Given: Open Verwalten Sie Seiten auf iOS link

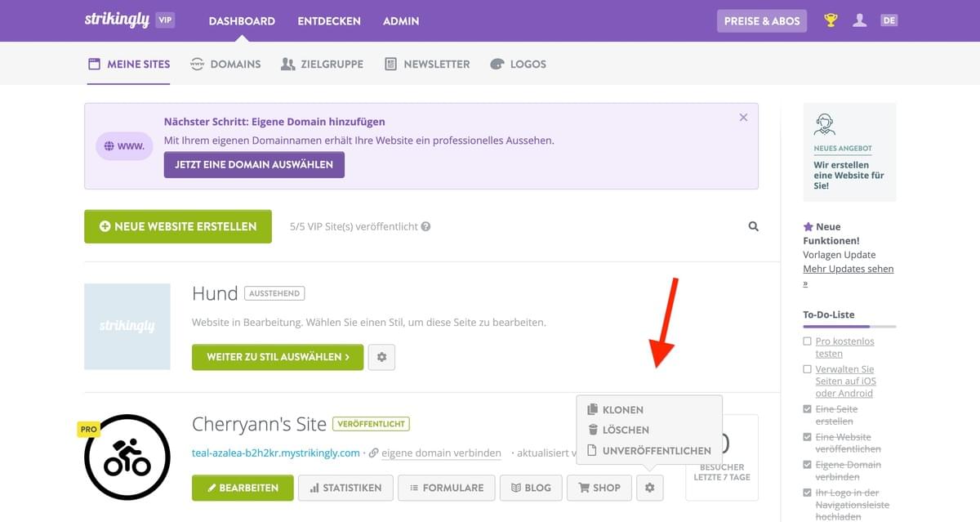Looking at the screenshot, I should [x=846, y=381].
